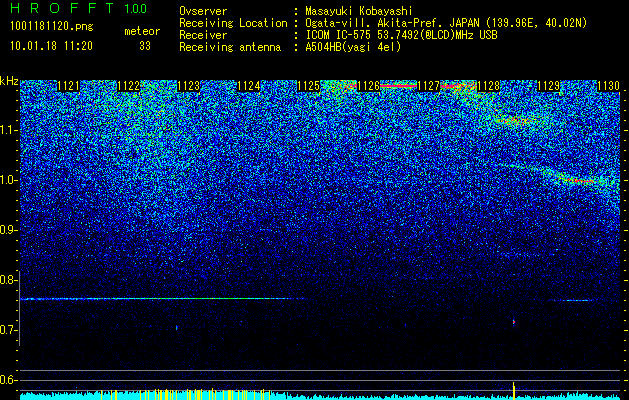The width and height of the screenshot is (629, 400).
Task: Click the 1130 time marker
Action: point(609,86)
